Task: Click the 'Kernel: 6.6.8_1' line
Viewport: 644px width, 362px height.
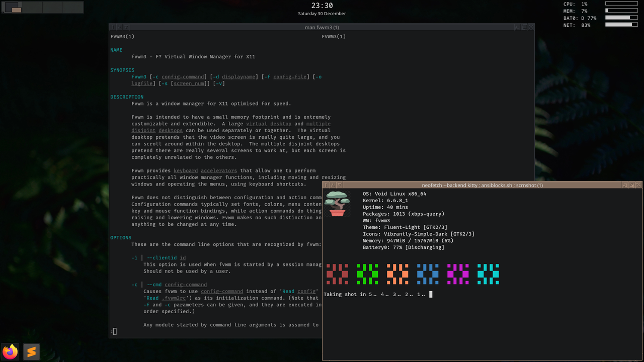Action: [x=385, y=200]
